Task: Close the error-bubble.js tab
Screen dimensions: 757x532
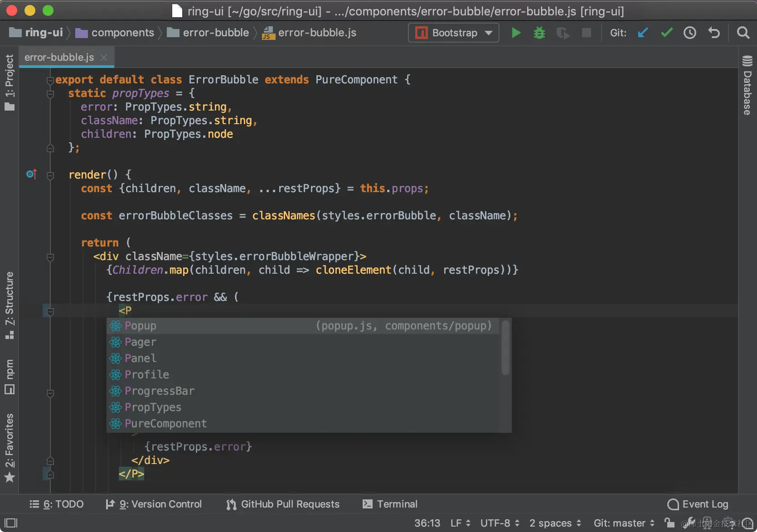Action: pyautogui.click(x=104, y=58)
